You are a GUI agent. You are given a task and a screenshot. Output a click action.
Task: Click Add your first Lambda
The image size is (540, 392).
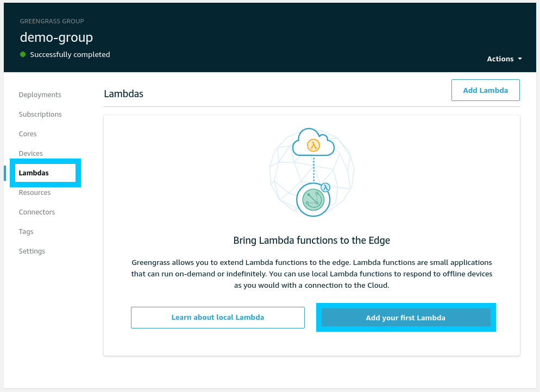click(x=405, y=318)
